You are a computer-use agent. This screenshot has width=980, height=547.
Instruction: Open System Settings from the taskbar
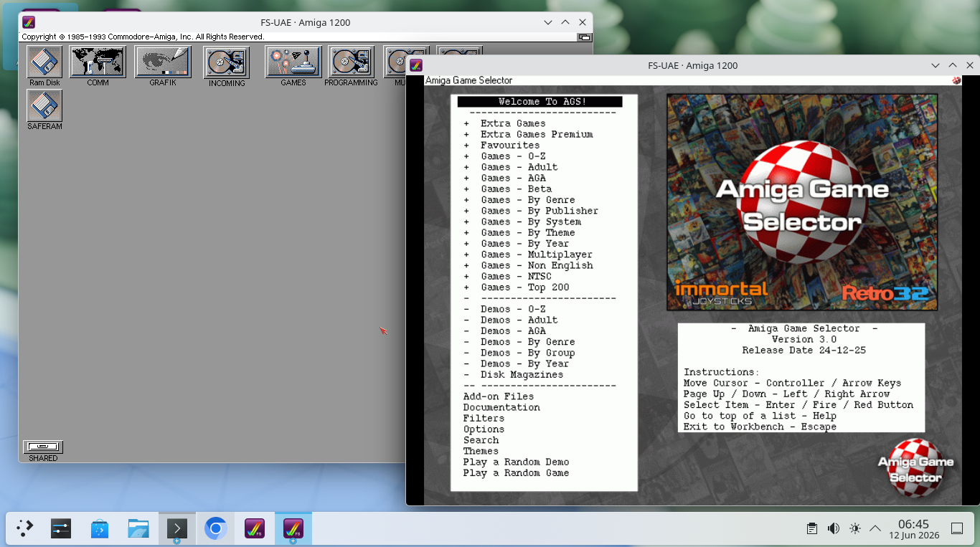(x=60, y=529)
